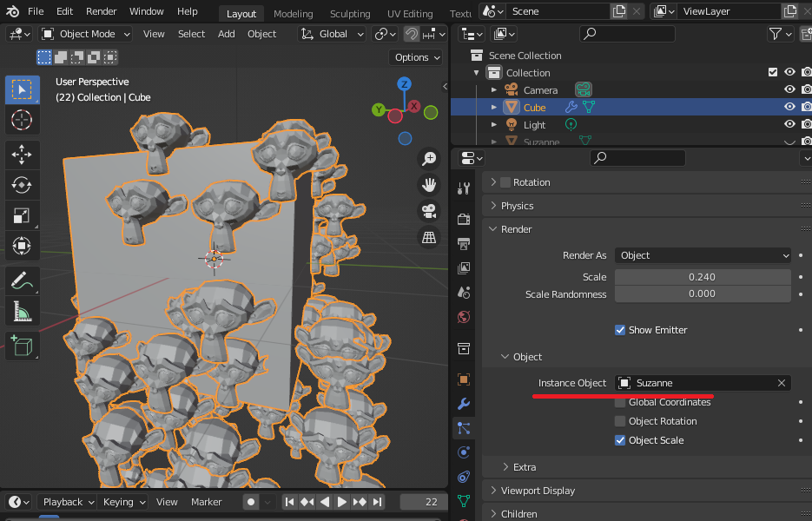Open the viewport Add menu

coord(227,34)
